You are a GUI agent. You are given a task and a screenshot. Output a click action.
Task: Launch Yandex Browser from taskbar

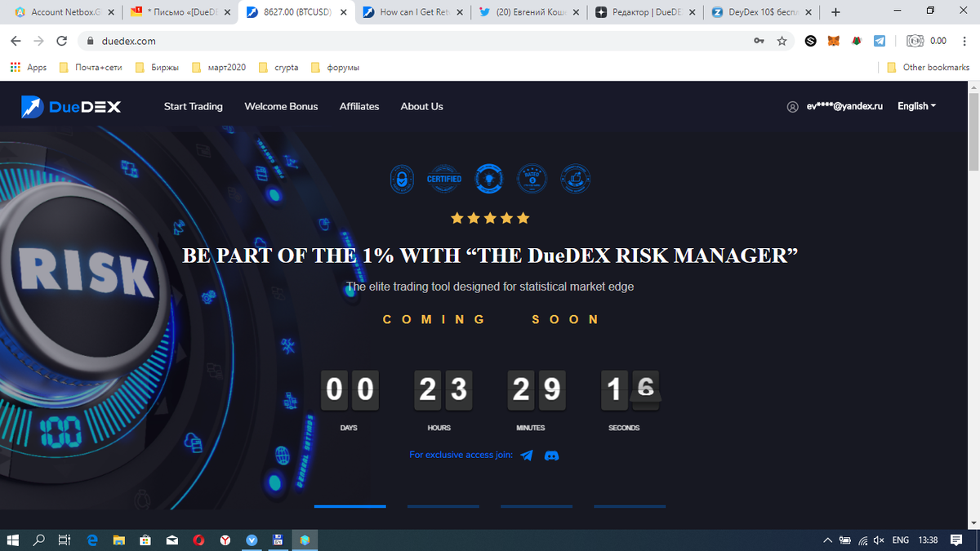[225, 540]
